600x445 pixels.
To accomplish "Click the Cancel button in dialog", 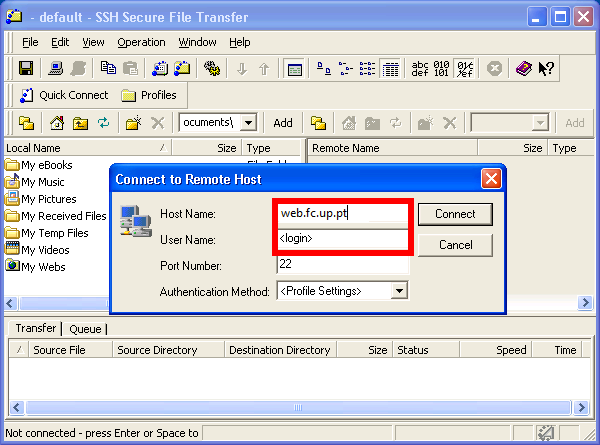I will [455, 245].
